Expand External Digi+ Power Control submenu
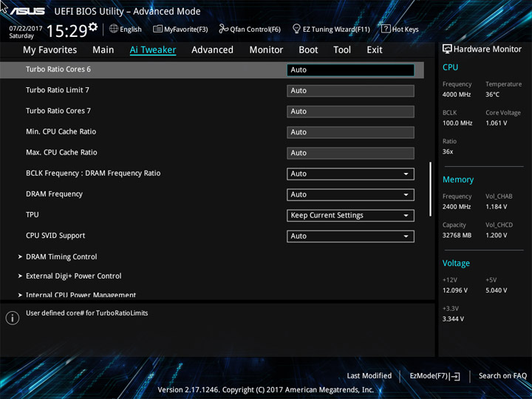This screenshot has width=532, height=399. click(x=73, y=276)
